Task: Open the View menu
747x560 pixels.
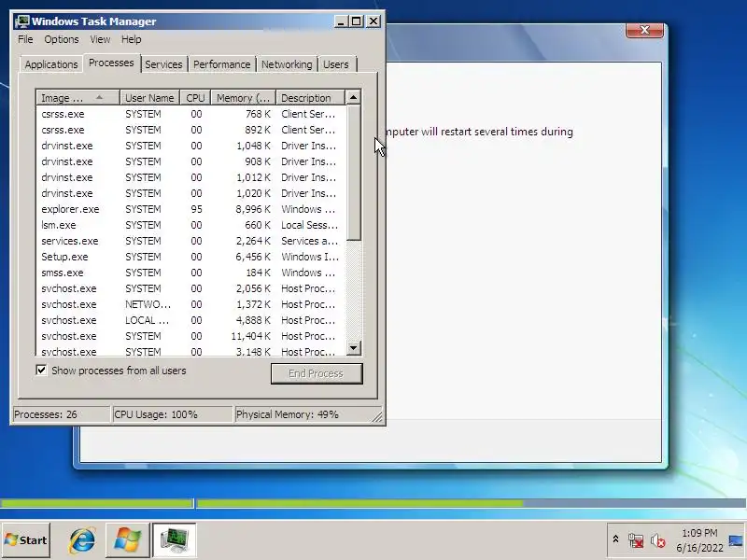Action: tap(100, 39)
